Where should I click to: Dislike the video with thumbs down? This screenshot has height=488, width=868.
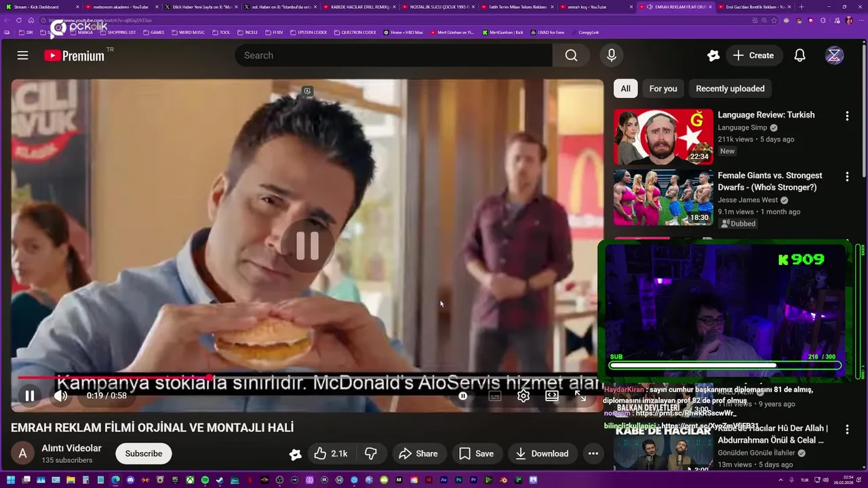pos(371,453)
